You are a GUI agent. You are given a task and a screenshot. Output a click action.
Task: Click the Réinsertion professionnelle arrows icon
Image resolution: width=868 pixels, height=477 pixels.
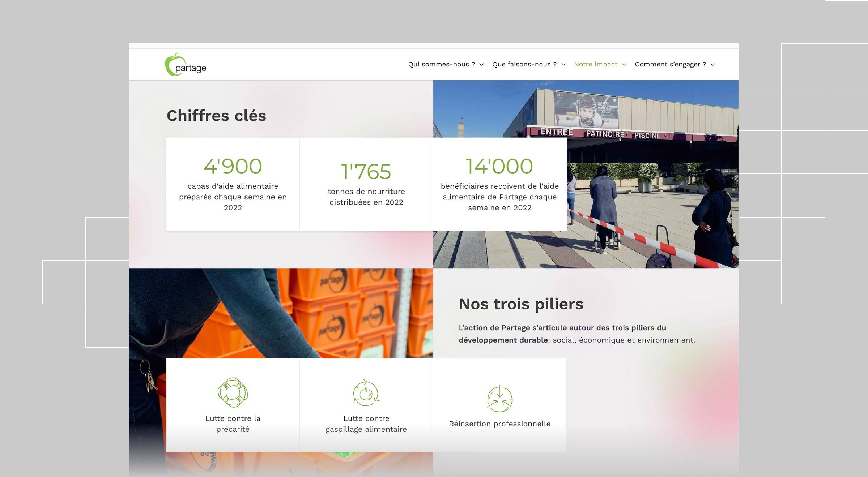click(x=499, y=399)
